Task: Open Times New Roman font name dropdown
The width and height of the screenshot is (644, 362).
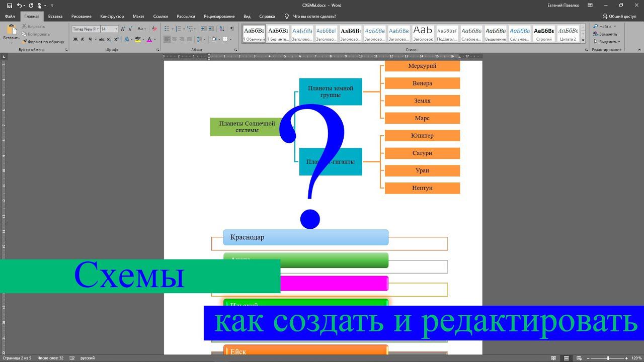Action: tap(97, 29)
